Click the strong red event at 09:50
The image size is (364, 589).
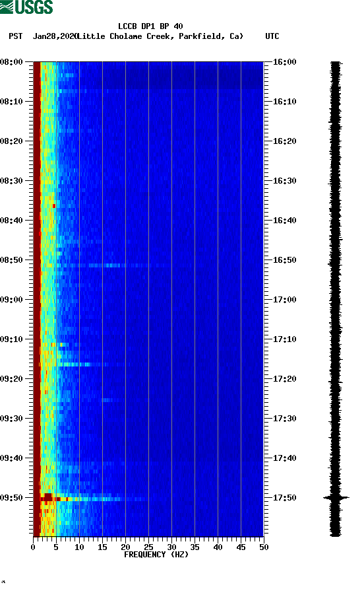click(49, 498)
